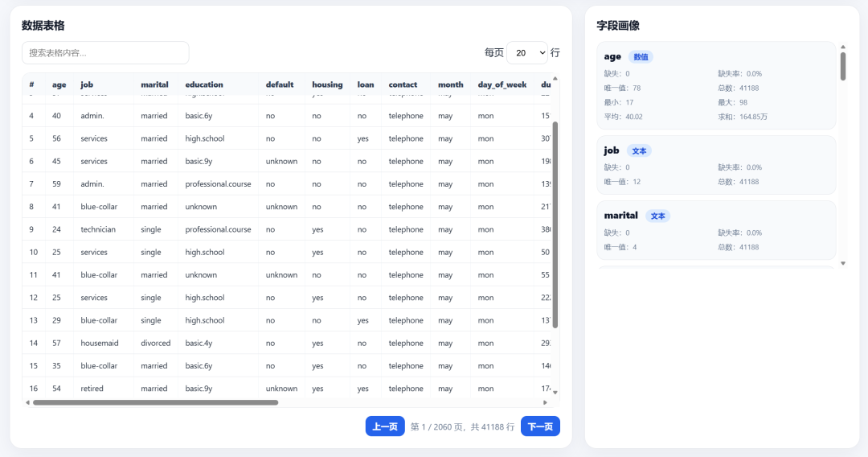Click the field profile scrollbar thumb
This screenshot has width=868, height=457.
pos(843,67)
